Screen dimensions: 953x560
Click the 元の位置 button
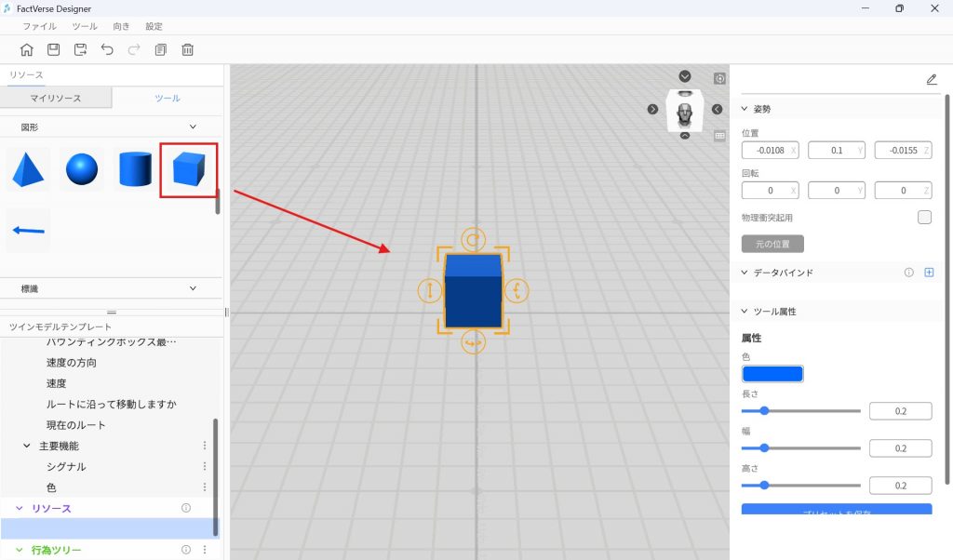point(772,244)
